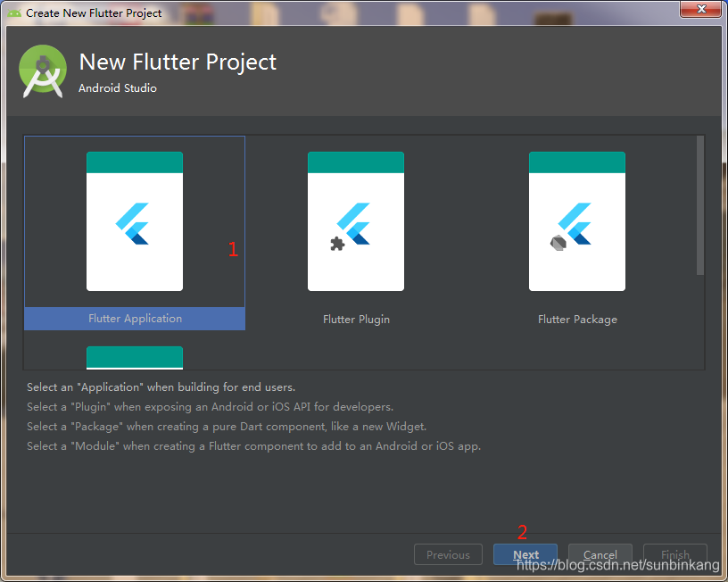
Task: Click the 'Select a Module' description line
Action: pyautogui.click(x=254, y=446)
